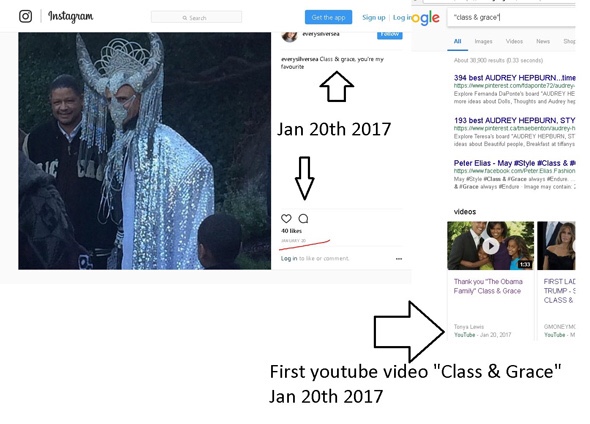
Task: Select the News results tab
Action: (x=543, y=41)
